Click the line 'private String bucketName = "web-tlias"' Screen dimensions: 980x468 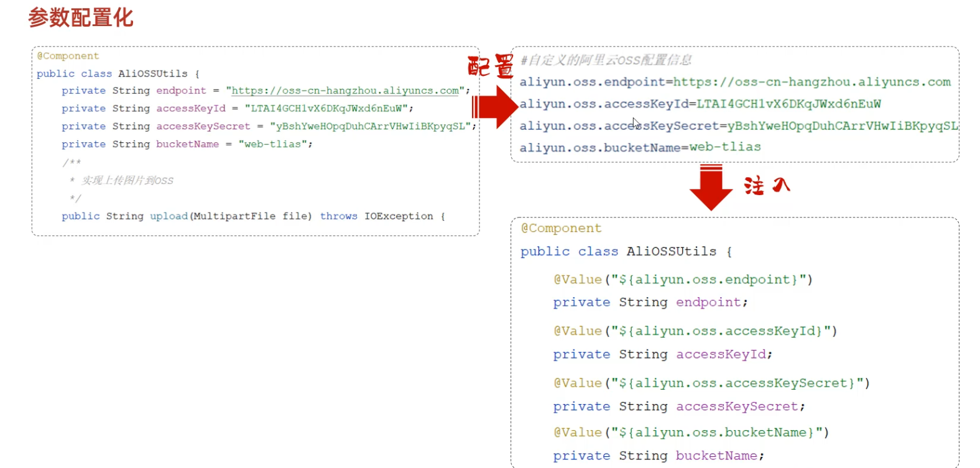[x=187, y=144]
